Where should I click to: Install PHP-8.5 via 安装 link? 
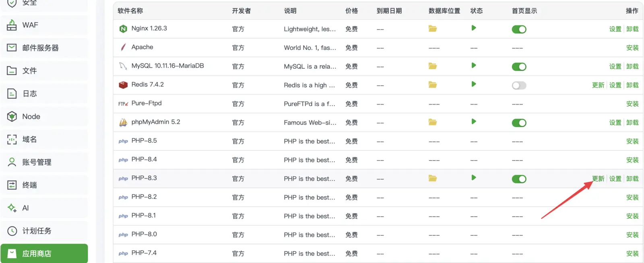tap(632, 141)
